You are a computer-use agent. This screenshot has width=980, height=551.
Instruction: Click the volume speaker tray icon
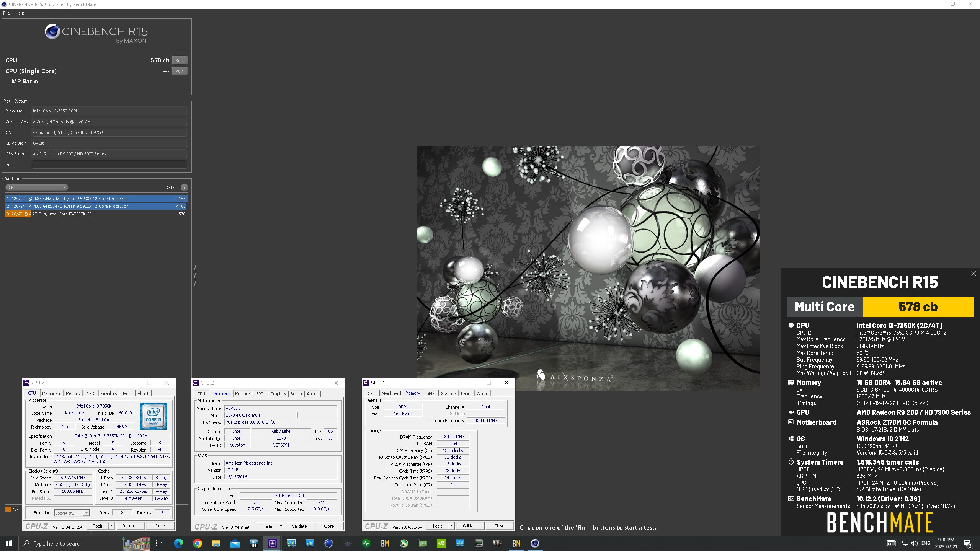(915, 543)
